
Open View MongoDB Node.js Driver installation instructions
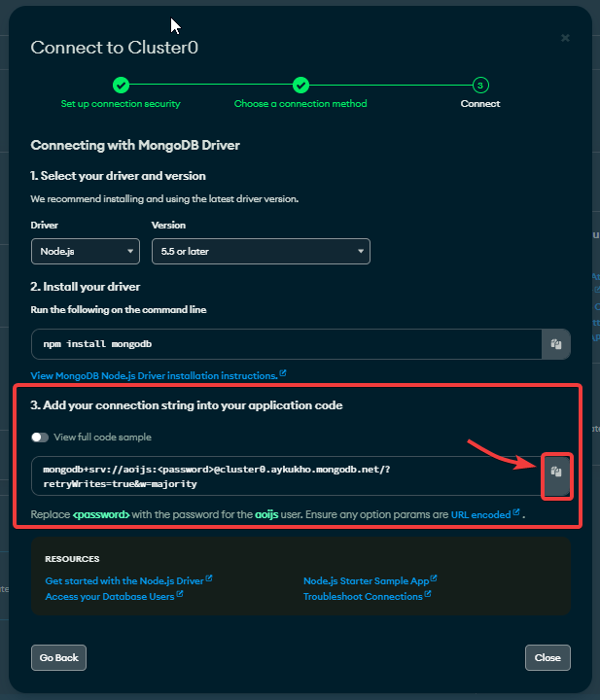(155, 376)
